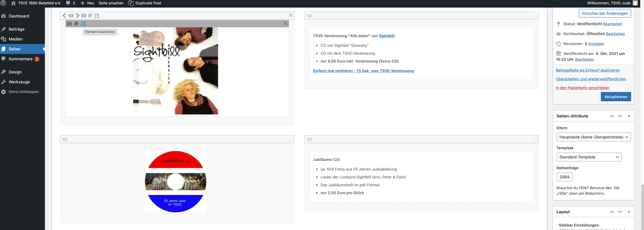This screenshot has width=644, height=230.
Task: Click the image element save-template icon
Action: pyautogui.click(x=69, y=23)
